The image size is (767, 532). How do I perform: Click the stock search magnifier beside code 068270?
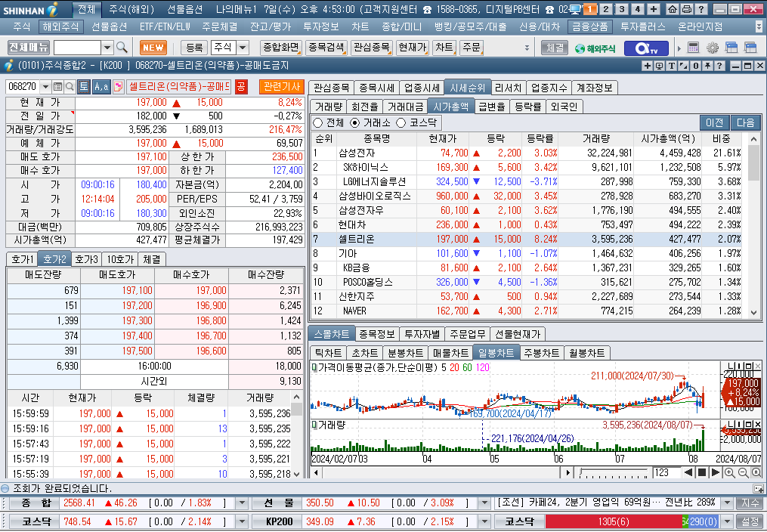[70, 87]
